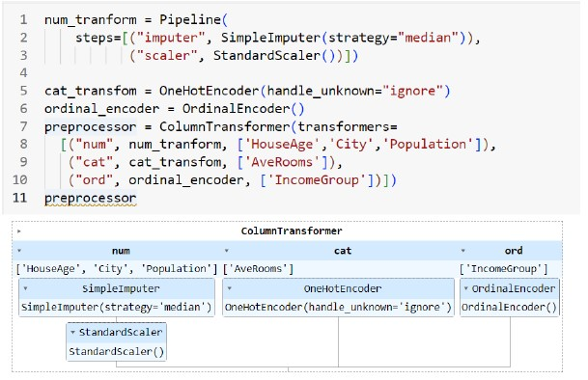This screenshot has height=380, width=588.
Task: Click cat_transfom variable on line 5
Action: pyautogui.click(x=91, y=91)
